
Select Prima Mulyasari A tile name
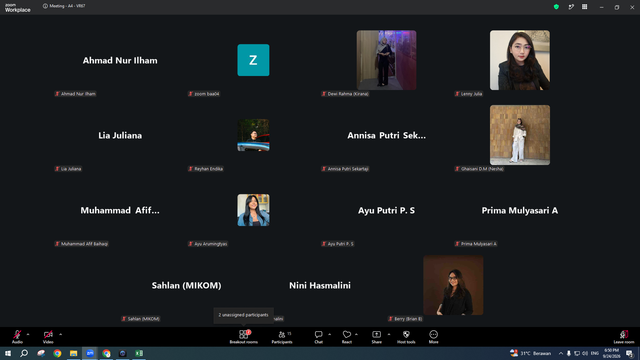520,211
